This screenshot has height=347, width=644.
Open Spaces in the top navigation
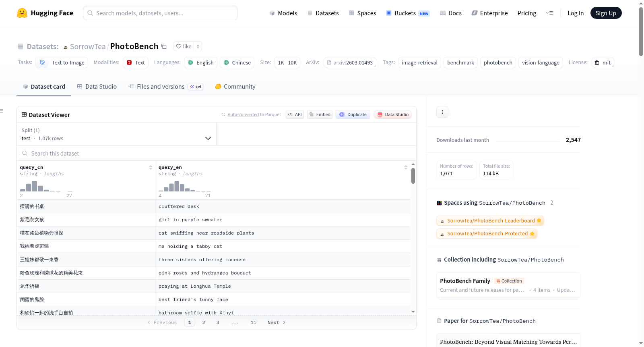pos(362,13)
